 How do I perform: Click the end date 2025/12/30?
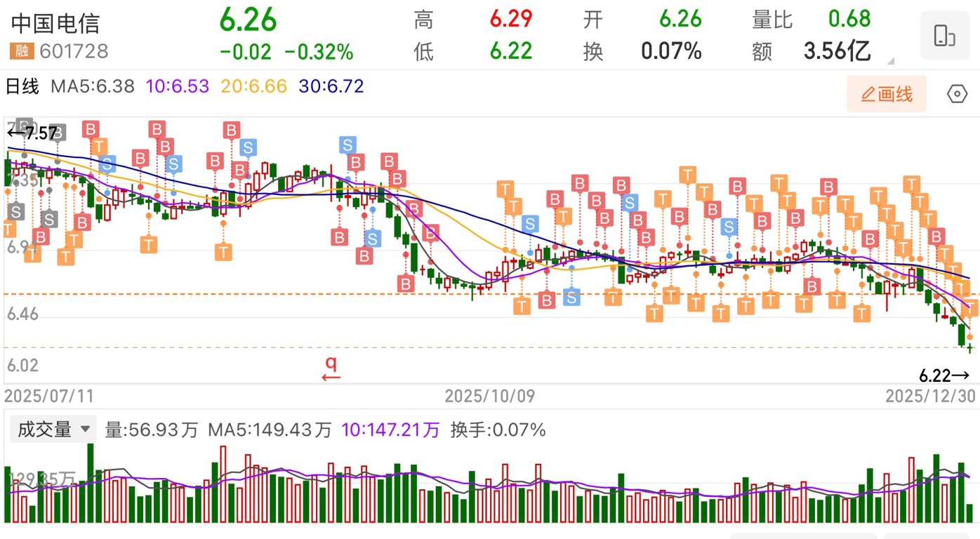[x=930, y=397]
